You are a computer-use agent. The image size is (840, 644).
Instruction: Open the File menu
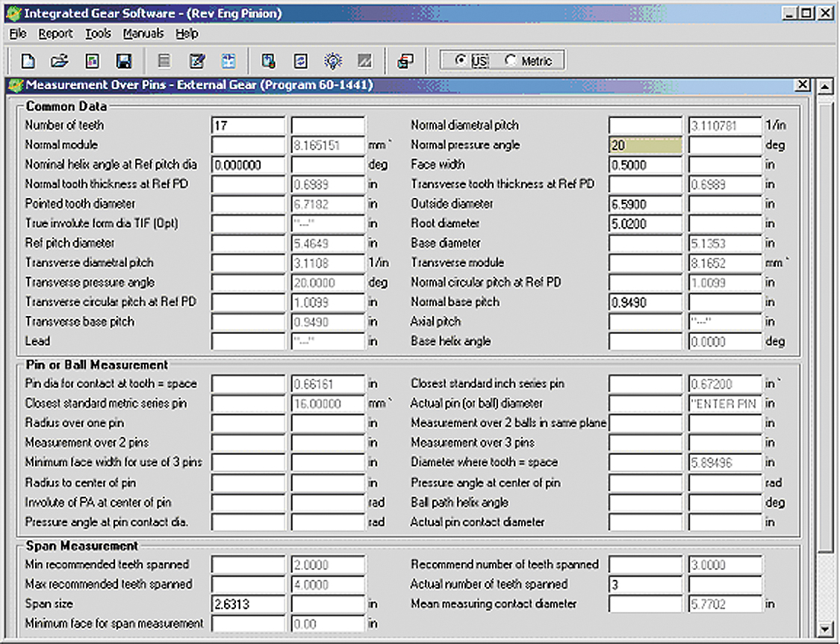[x=18, y=34]
